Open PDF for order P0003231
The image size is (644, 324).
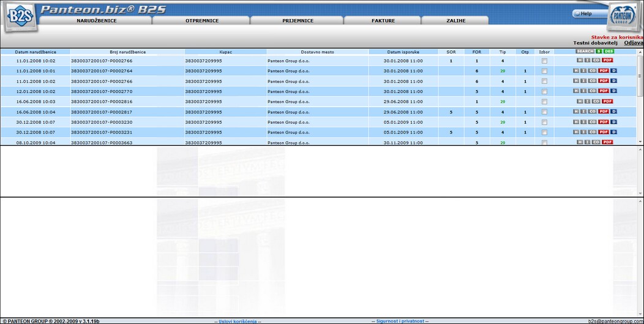point(603,132)
